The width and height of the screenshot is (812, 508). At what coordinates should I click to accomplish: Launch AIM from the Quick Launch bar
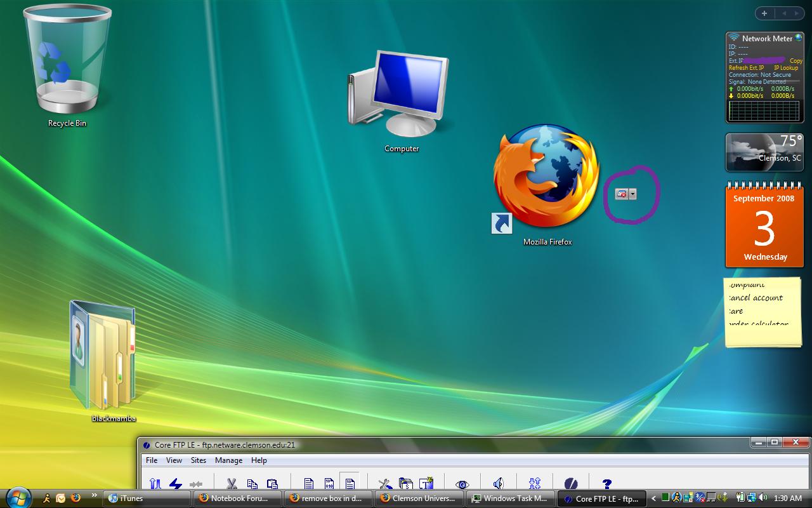(x=47, y=498)
